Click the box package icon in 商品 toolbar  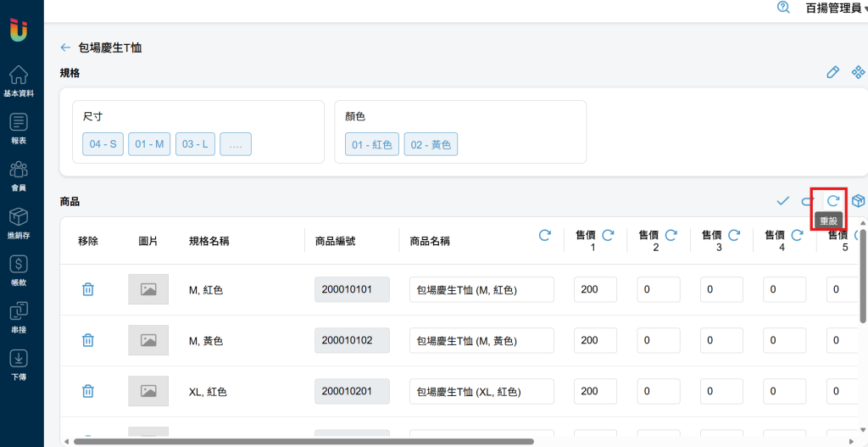click(858, 201)
